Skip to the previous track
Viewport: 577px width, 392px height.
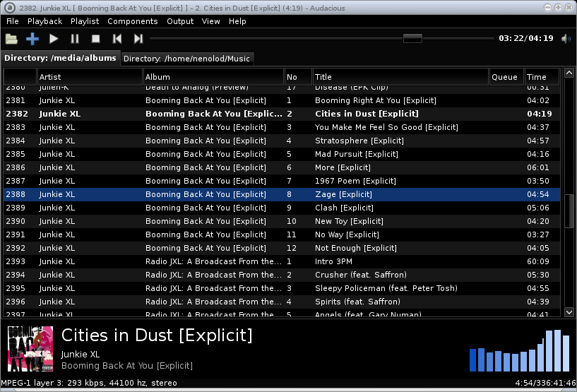pos(117,39)
